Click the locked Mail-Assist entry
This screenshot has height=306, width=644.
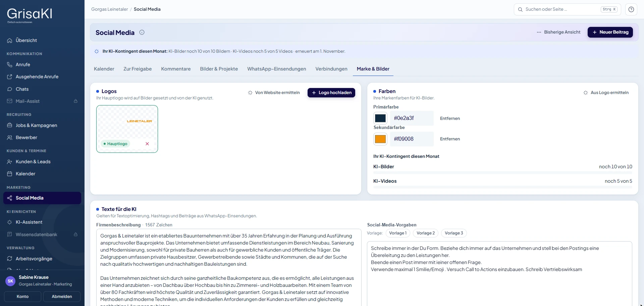(42, 101)
